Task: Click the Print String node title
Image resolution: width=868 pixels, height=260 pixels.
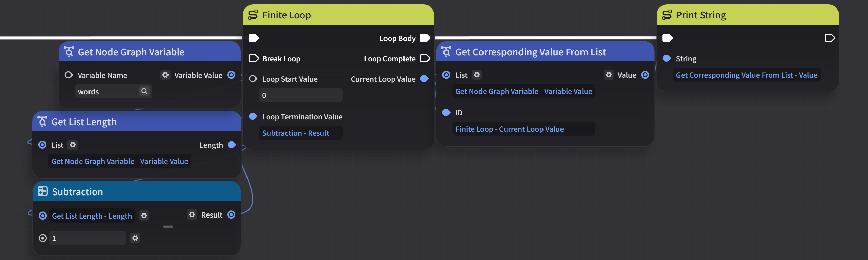Action: pyautogui.click(x=701, y=15)
